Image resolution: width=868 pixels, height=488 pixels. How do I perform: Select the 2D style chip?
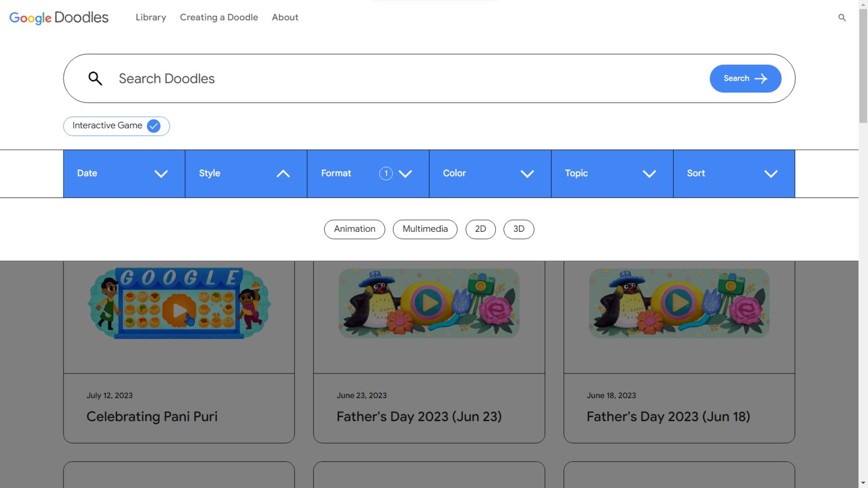[480, 229]
